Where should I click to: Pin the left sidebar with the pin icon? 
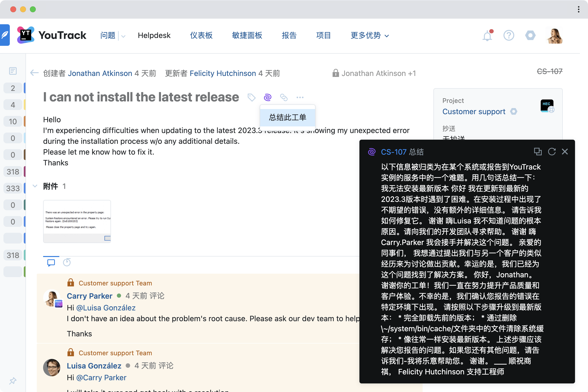coord(13,381)
